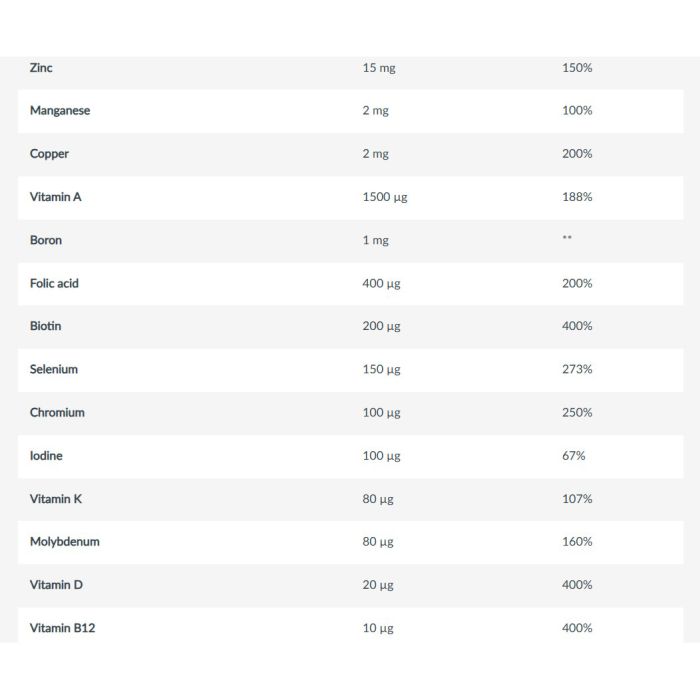The height and width of the screenshot is (700, 700).
Task: Select the Vitamin K row label
Action: (56, 499)
